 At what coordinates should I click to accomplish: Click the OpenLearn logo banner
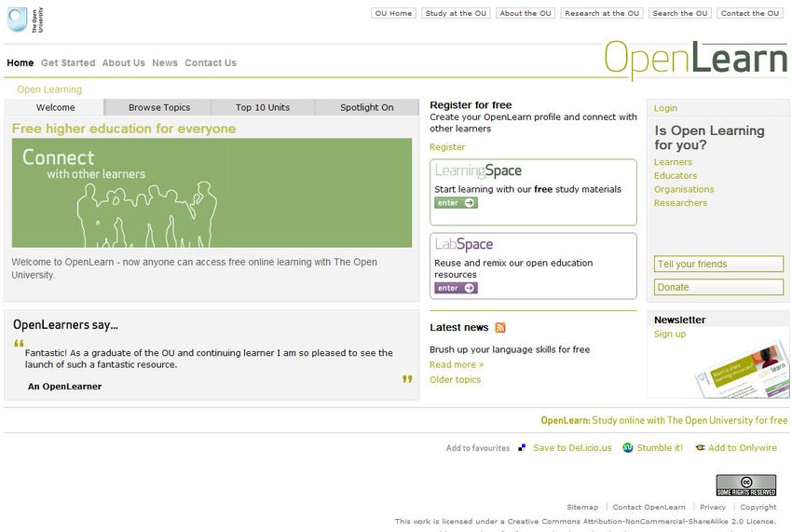pyautogui.click(x=695, y=60)
